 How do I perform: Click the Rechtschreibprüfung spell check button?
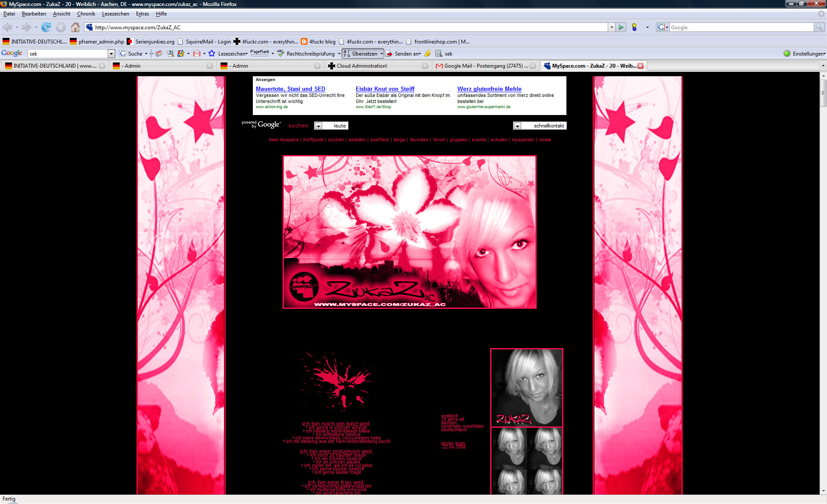pyautogui.click(x=306, y=53)
